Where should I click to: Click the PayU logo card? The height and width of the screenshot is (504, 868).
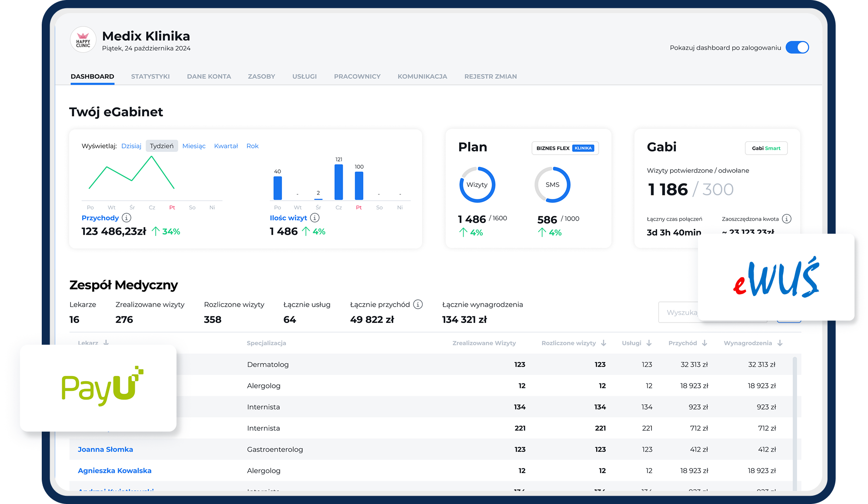pos(98,388)
